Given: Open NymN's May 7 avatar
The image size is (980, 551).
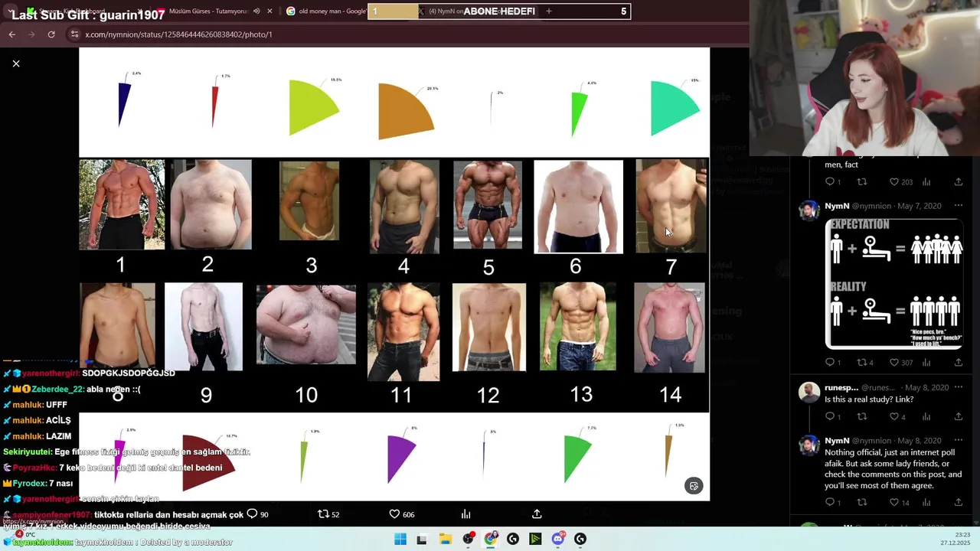Looking at the screenshot, I should pos(809,210).
